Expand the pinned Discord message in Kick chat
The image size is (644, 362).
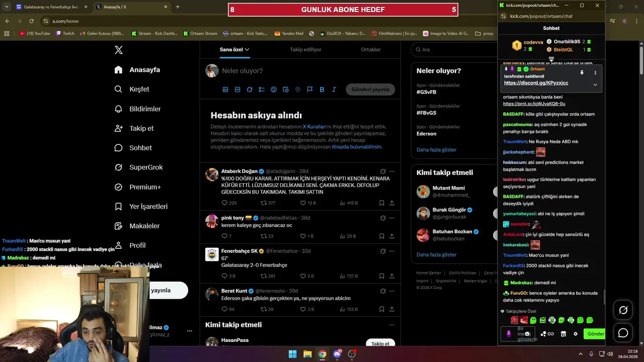595,84
